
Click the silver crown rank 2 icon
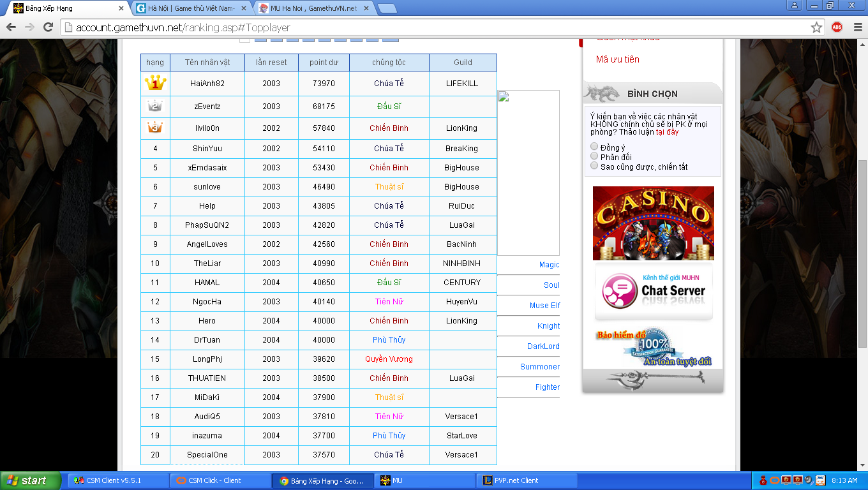click(x=154, y=106)
